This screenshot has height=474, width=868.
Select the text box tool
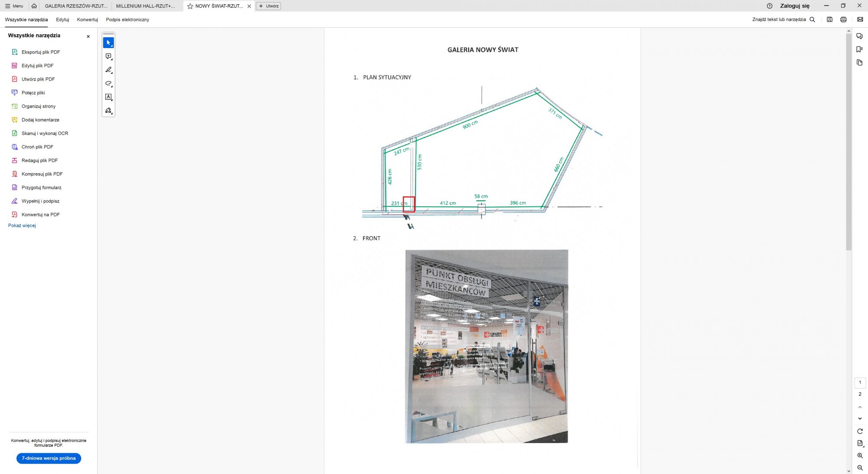coord(108,97)
